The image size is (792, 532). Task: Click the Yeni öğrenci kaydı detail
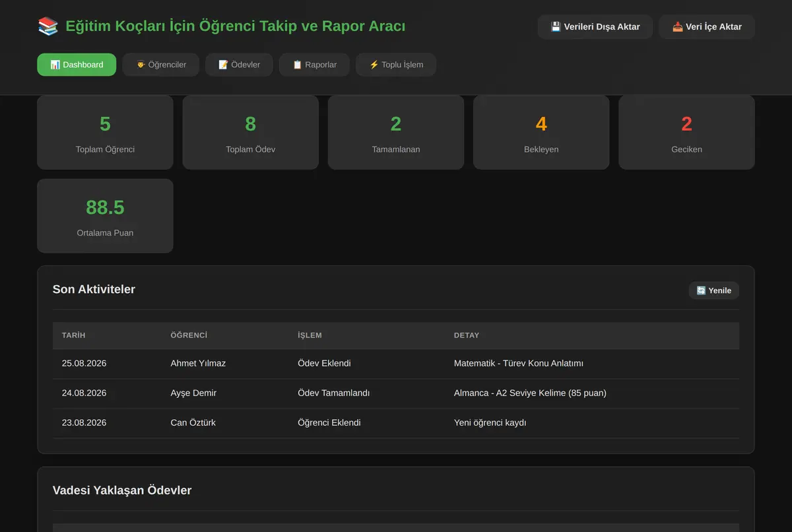coord(490,422)
